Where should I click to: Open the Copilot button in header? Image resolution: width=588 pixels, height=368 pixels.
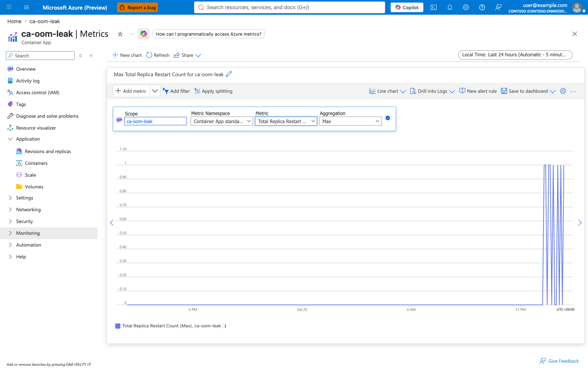coord(407,7)
